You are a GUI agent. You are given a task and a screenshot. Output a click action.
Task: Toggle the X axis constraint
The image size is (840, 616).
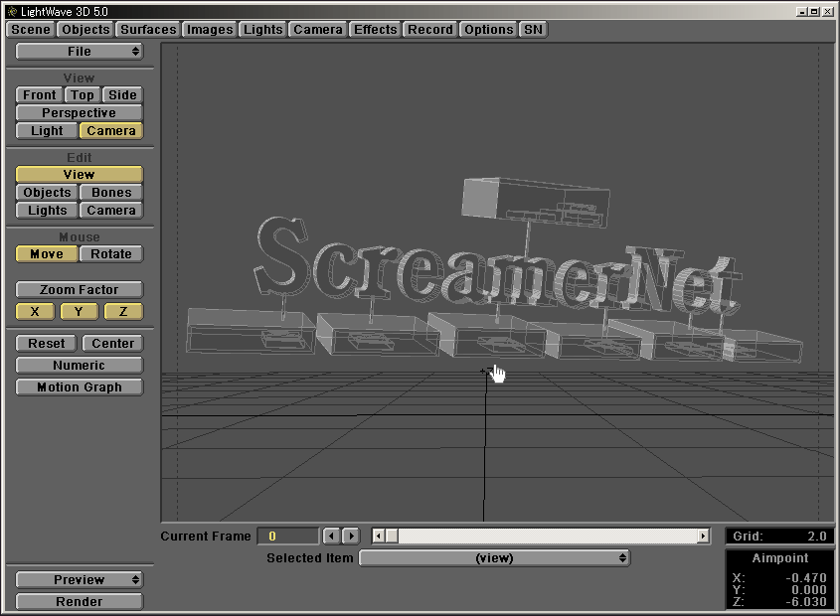[x=35, y=312]
